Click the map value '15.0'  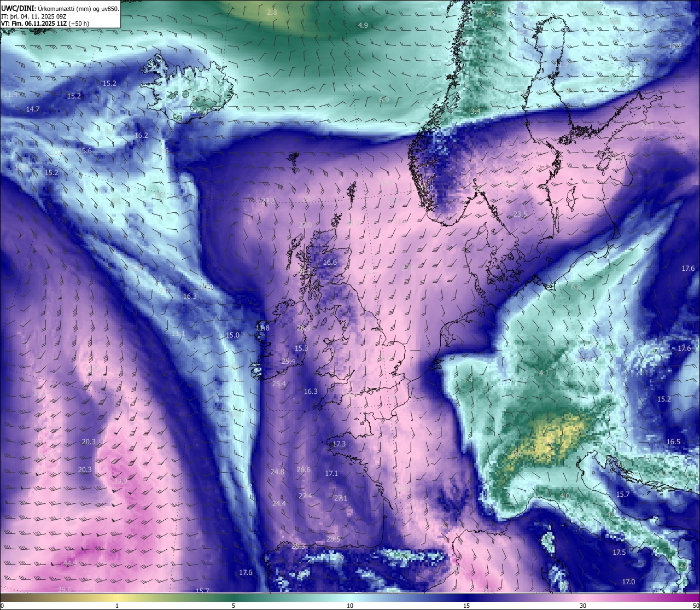pyautogui.click(x=233, y=335)
